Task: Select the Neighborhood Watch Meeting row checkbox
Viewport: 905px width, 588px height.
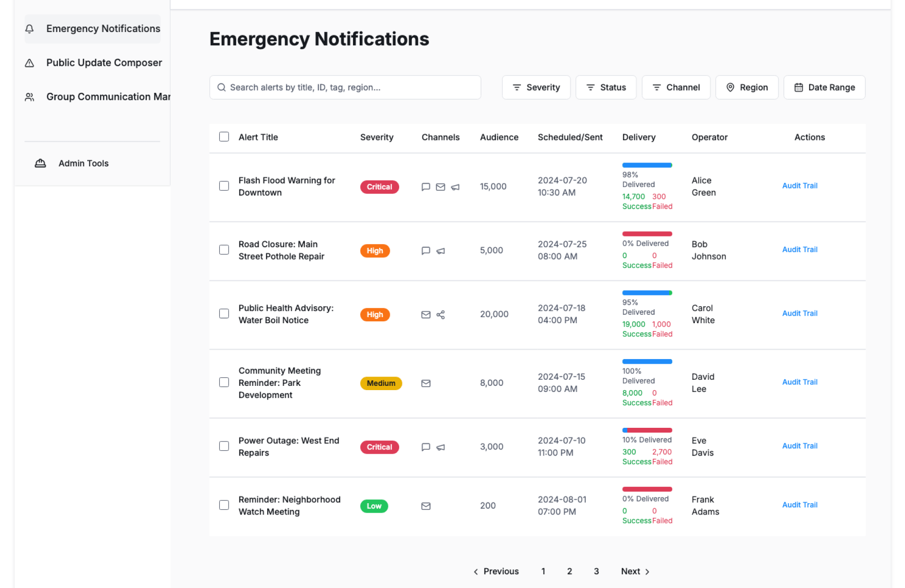Action: tap(224, 505)
